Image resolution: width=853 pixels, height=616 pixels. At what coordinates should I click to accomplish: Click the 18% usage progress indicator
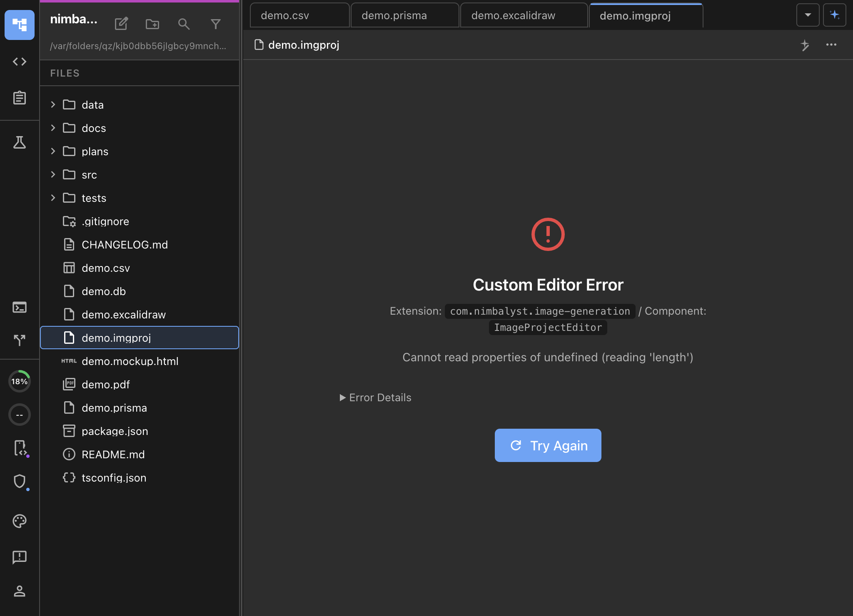point(20,381)
